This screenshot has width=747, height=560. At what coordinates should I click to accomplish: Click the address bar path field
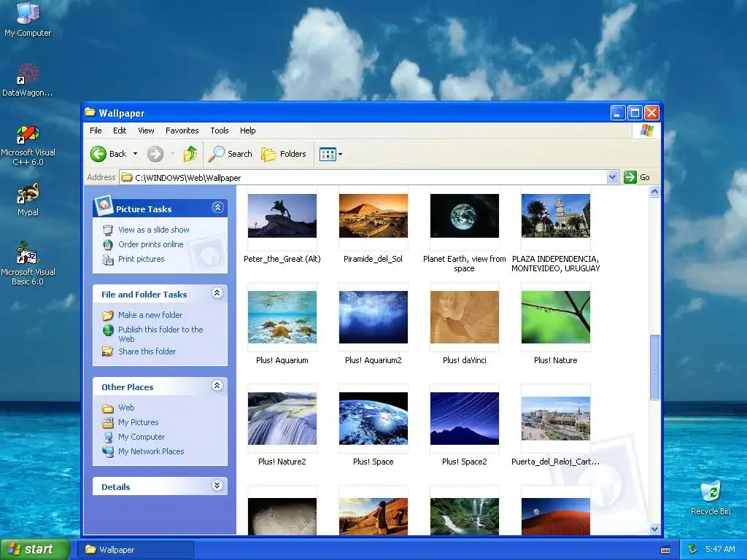[363, 178]
